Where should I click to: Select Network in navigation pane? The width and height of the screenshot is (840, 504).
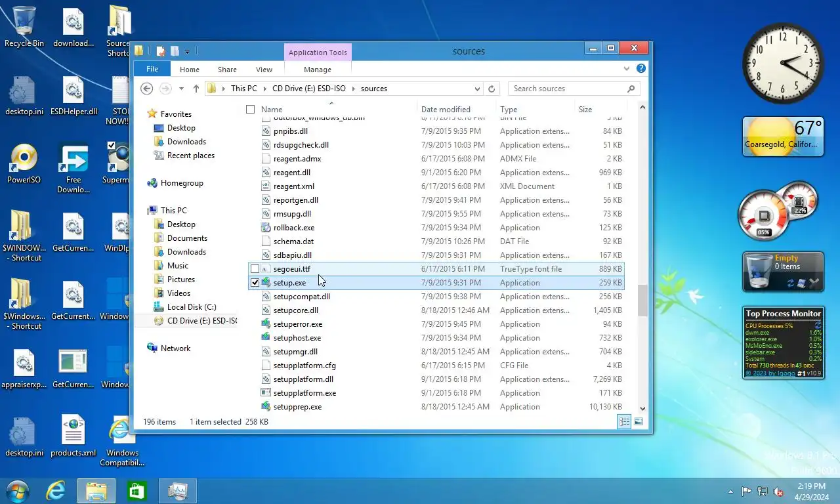point(175,348)
